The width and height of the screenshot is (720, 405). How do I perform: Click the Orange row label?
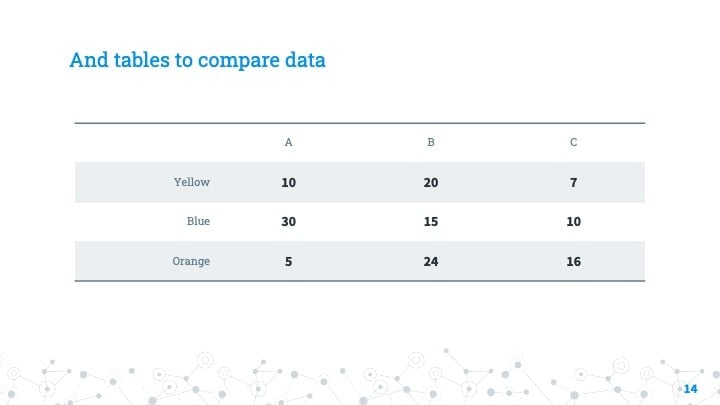pos(191,261)
